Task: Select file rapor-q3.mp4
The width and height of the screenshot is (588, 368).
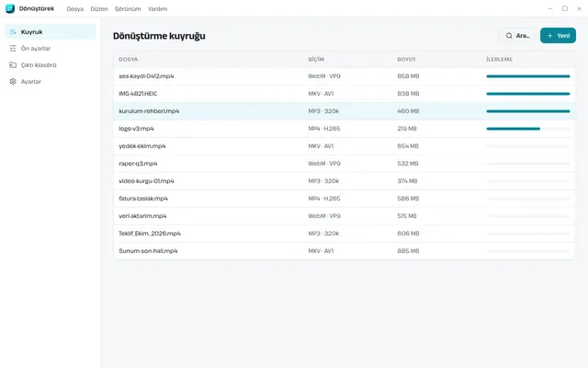Action: 138,164
